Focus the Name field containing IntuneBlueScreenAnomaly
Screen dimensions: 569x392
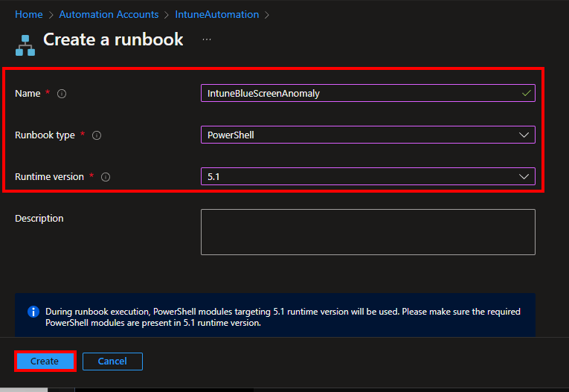368,93
